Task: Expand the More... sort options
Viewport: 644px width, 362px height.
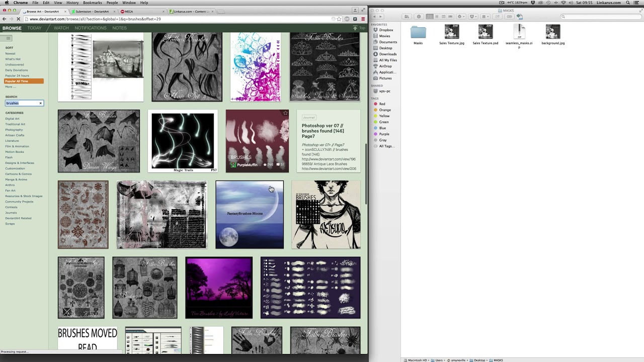Action: (11, 87)
